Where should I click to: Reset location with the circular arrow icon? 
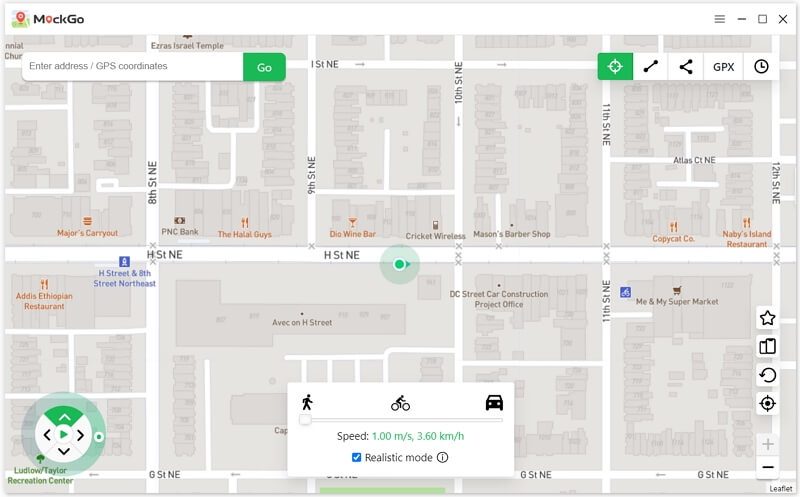tap(767, 375)
